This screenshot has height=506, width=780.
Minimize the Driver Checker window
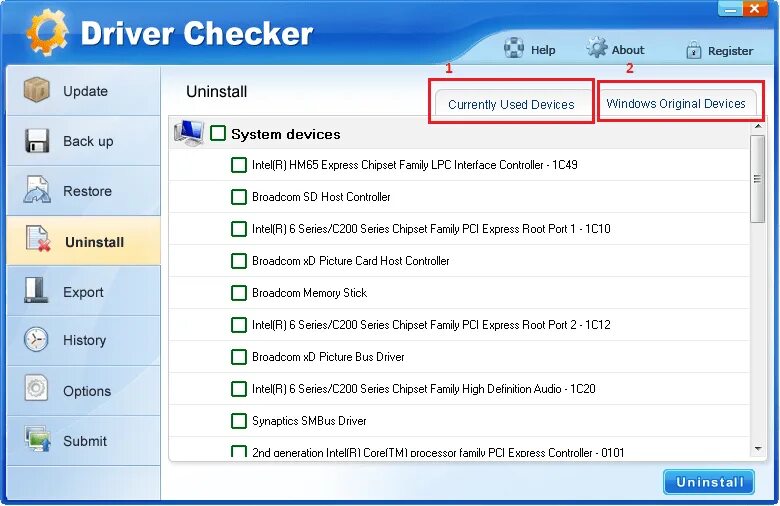[730, 9]
